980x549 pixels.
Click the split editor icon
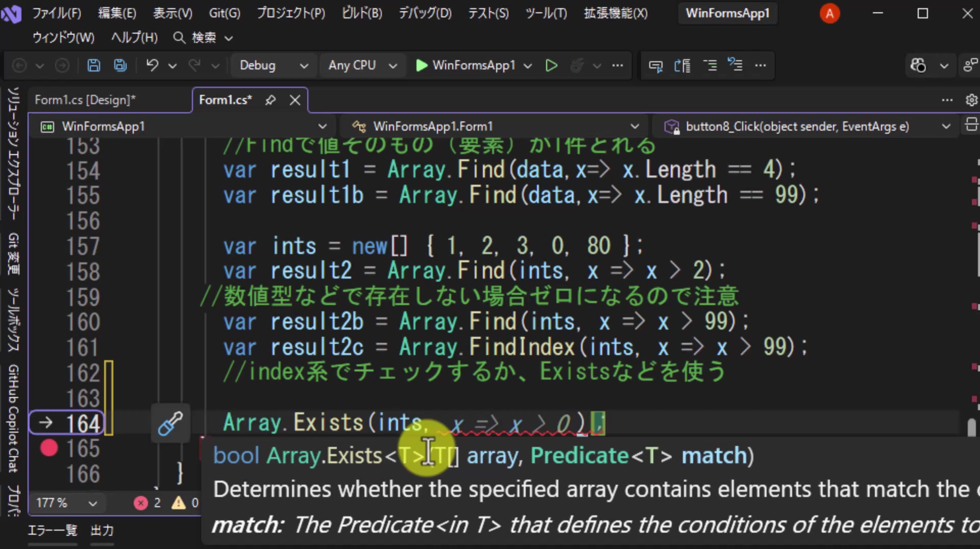(x=971, y=124)
